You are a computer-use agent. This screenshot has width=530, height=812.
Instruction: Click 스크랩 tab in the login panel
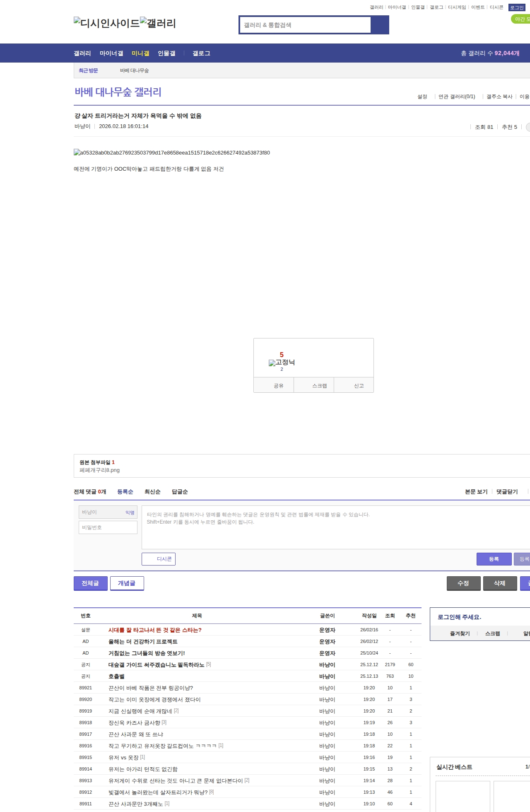click(493, 633)
